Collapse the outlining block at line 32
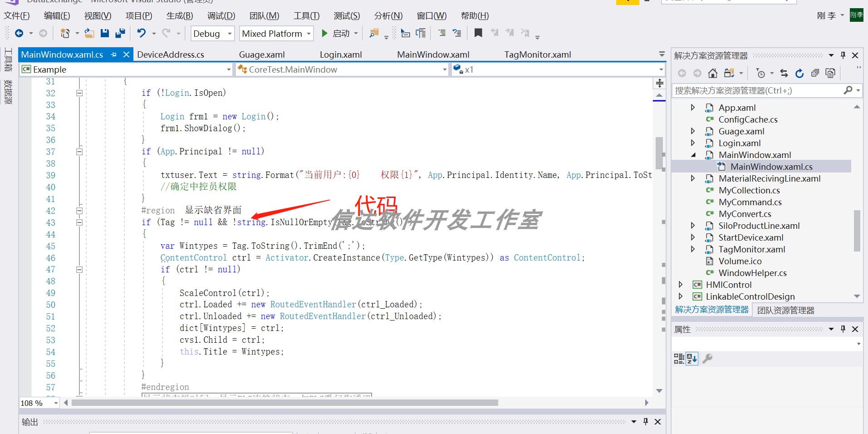868x434 pixels. pos(79,93)
